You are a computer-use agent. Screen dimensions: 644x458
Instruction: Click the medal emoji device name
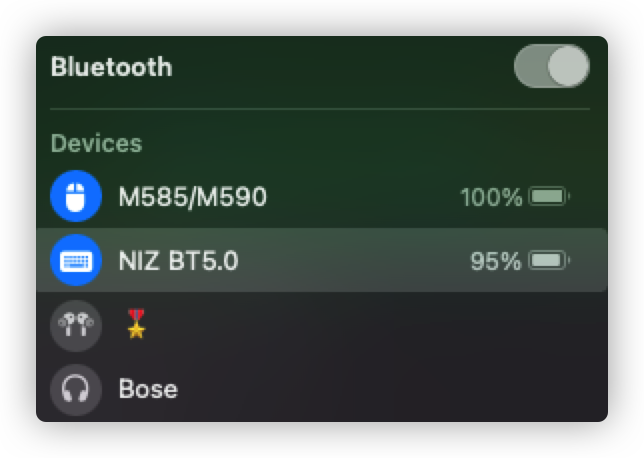click(x=136, y=324)
